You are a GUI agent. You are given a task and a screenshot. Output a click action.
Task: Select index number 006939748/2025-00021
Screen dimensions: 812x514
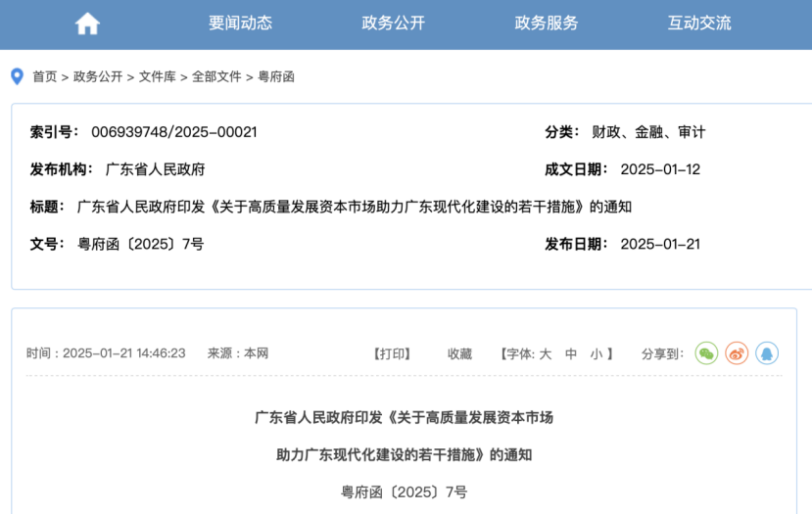(174, 132)
